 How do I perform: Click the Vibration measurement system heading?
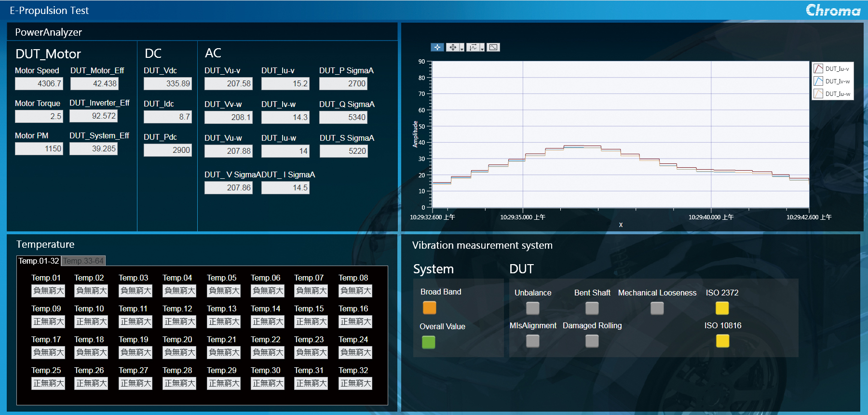point(482,245)
